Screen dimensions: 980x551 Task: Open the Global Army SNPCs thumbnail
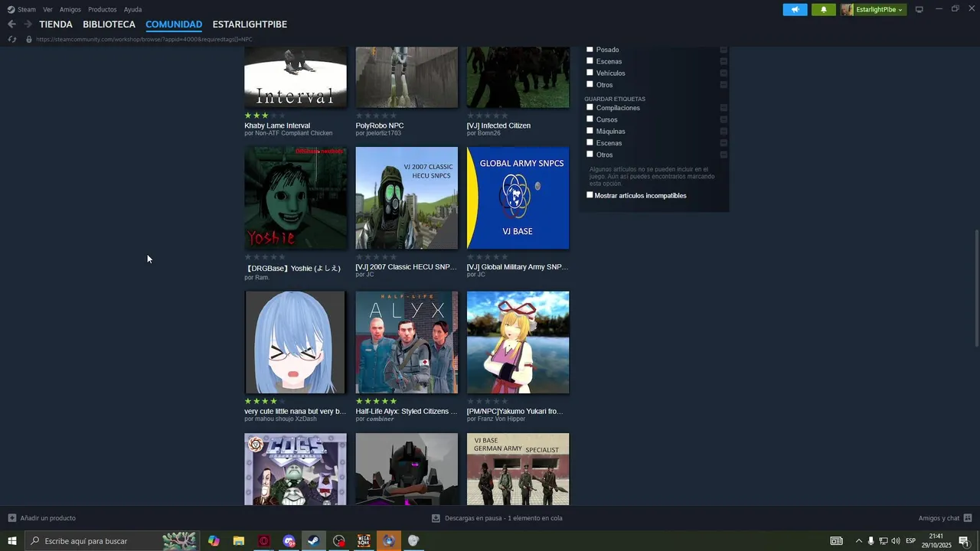pyautogui.click(x=518, y=198)
